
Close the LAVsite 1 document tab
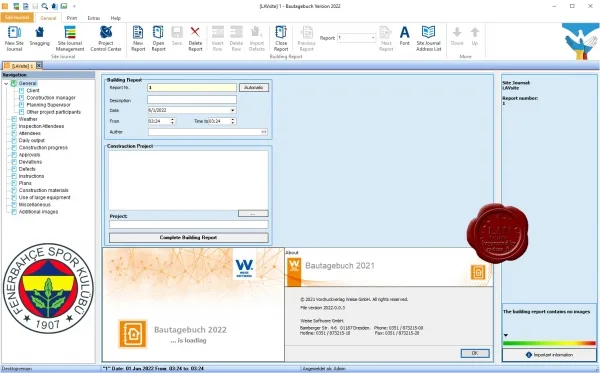39,66
